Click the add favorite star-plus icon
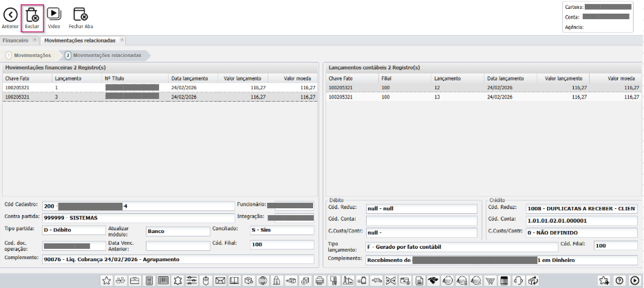 (x=603, y=280)
